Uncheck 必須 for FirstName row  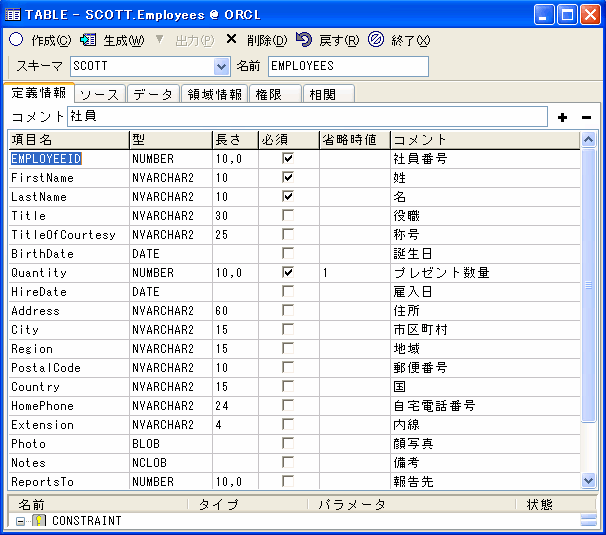[x=288, y=177]
